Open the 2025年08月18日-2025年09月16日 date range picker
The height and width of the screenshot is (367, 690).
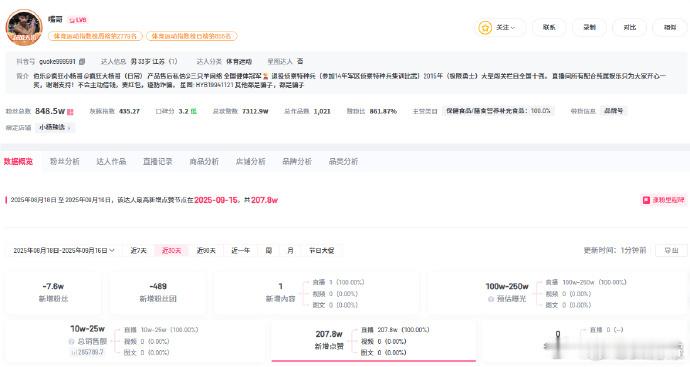64,250
